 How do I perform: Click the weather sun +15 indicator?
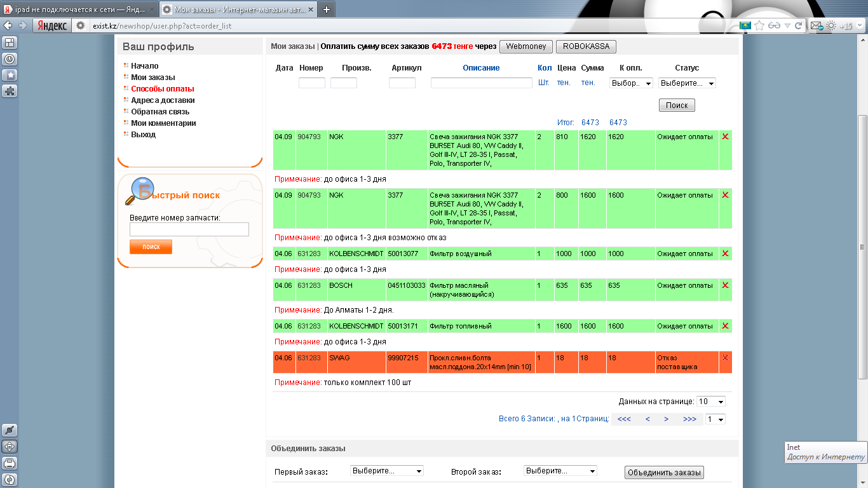click(x=839, y=26)
